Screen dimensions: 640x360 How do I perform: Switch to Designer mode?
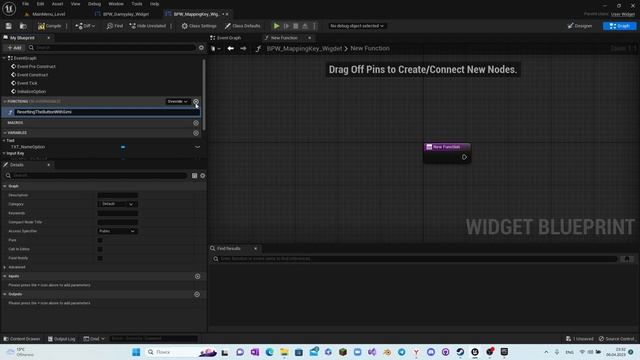pyautogui.click(x=580, y=26)
